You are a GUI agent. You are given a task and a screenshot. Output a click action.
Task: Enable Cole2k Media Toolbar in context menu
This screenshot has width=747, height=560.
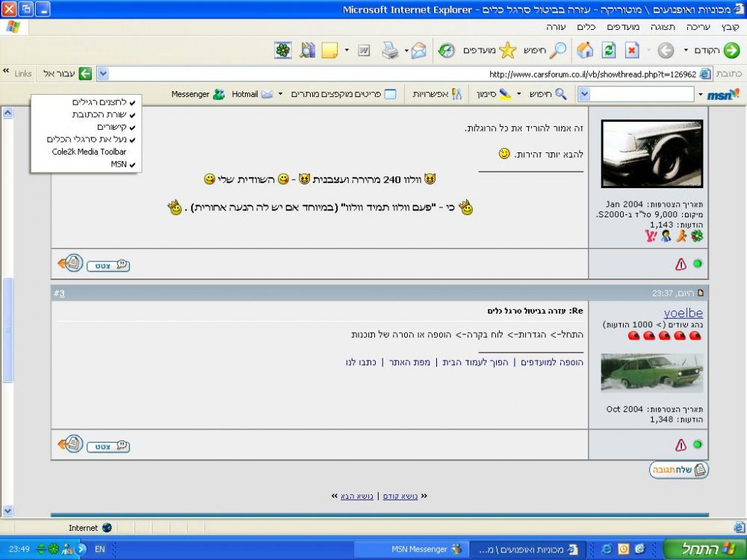click(86, 152)
